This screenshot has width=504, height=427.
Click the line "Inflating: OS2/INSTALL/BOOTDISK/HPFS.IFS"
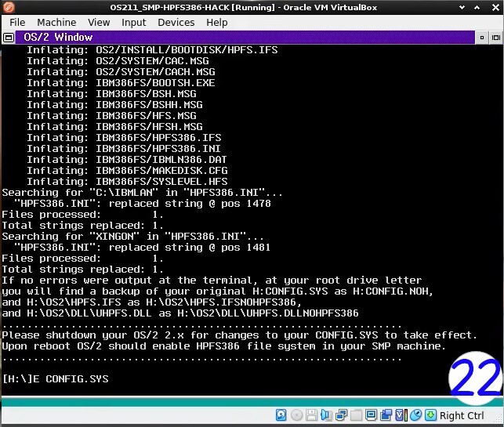[x=152, y=50]
